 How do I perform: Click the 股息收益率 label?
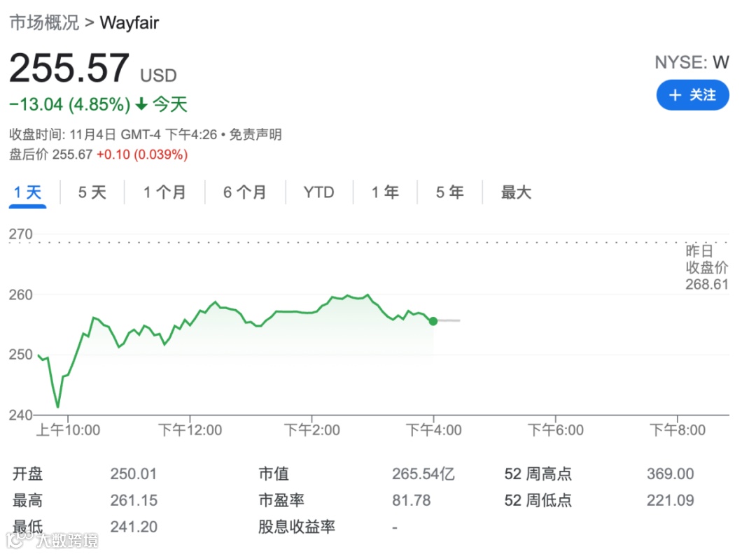click(297, 527)
